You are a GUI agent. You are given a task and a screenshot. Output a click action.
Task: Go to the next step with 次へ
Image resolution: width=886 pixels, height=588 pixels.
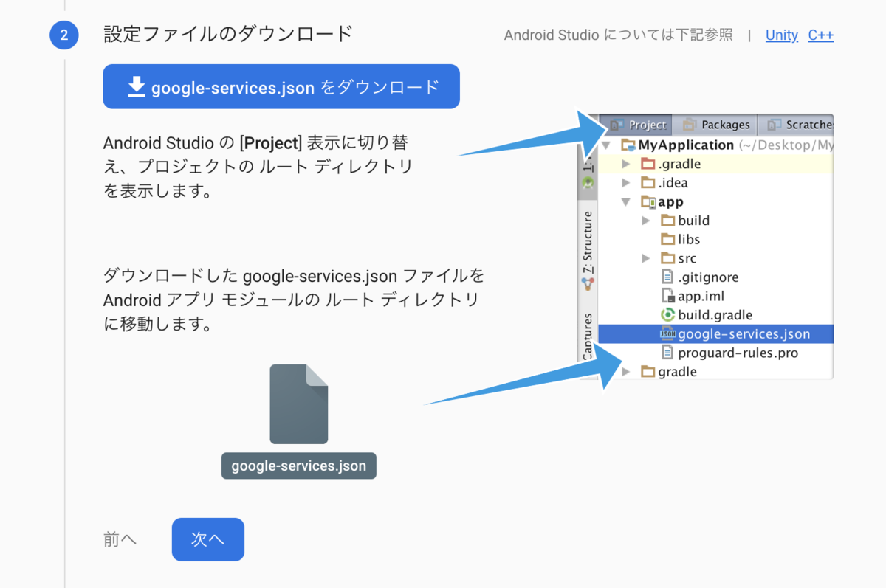pyautogui.click(x=208, y=539)
